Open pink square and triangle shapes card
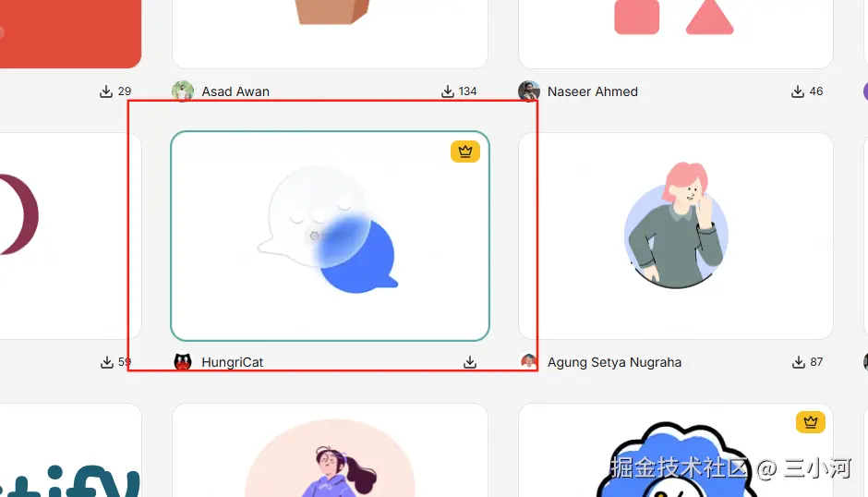868x497 pixels. click(x=676, y=34)
